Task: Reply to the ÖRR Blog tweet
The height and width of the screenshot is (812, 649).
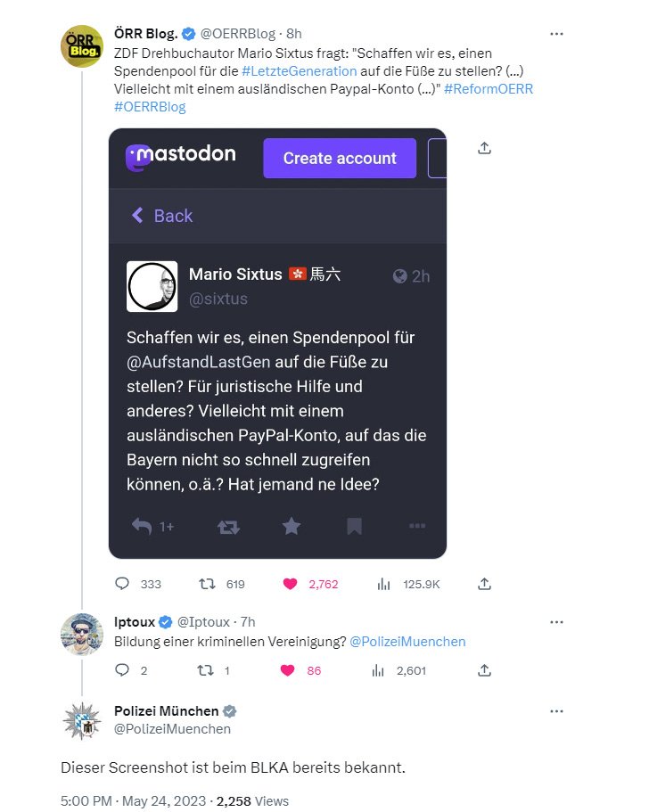Action: 123,584
